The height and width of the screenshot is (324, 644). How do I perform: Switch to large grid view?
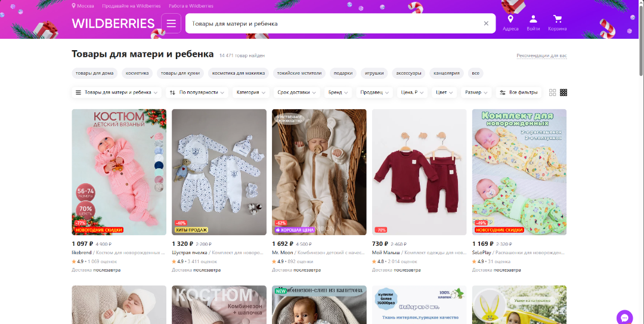click(553, 92)
